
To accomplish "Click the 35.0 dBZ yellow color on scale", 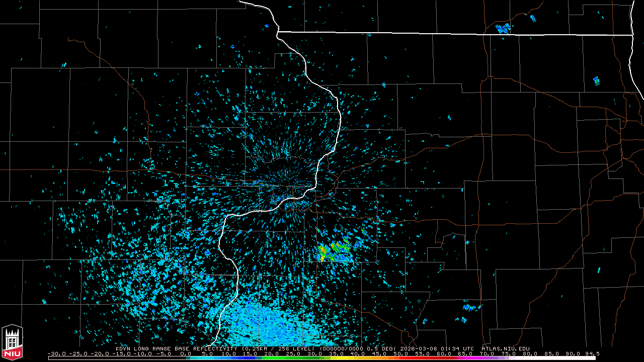I will tap(337, 358).
